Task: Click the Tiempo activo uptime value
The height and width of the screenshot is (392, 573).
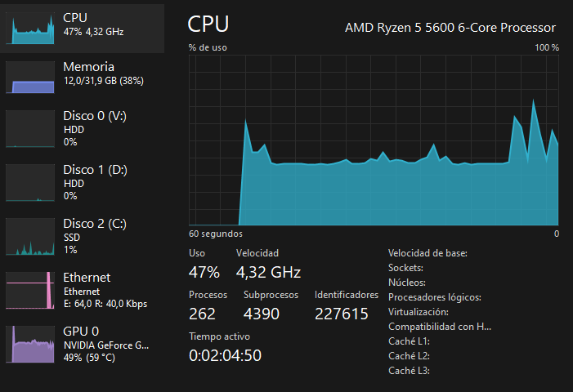Action: pos(225,356)
